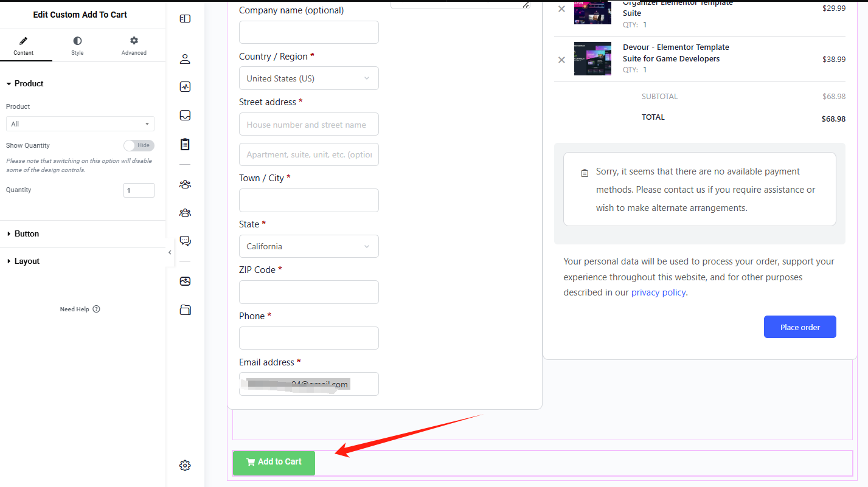Viewport: 868px width, 487px height.
Task: Open the clipboard notes icon in the sidebar
Action: 185,144
